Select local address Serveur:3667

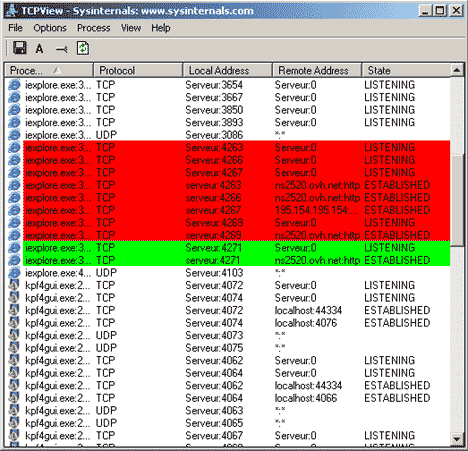pos(214,97)
